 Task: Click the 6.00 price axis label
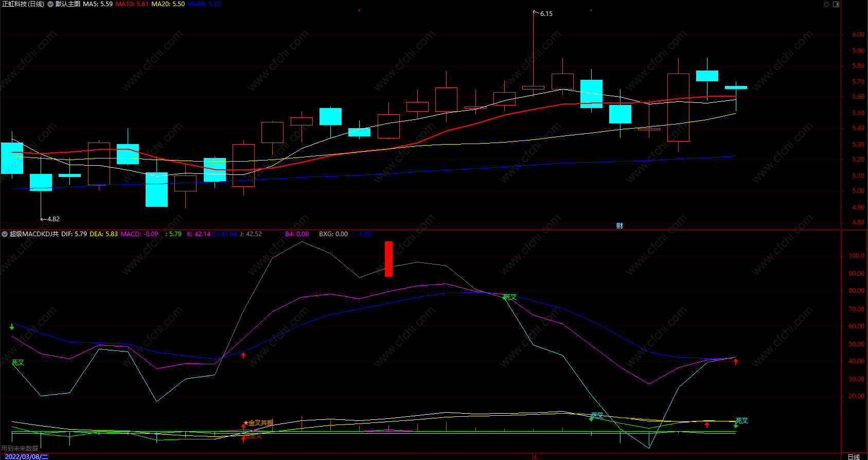tap(858, 34)
